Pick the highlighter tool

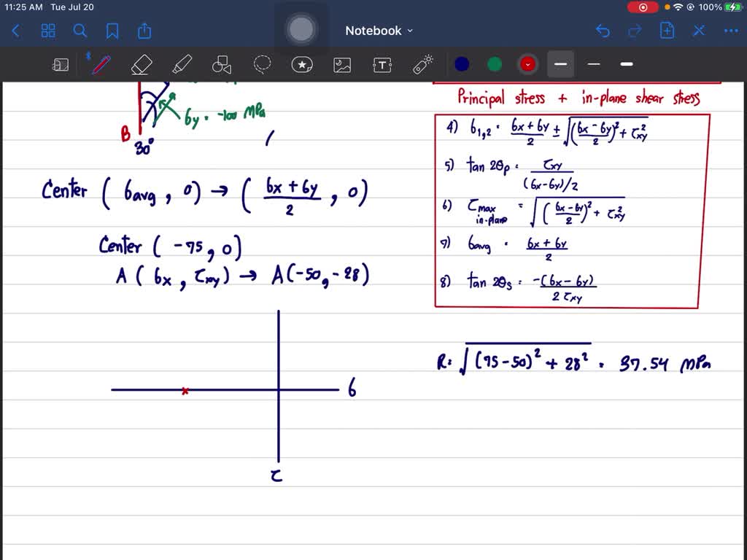(x=182, y=64)
